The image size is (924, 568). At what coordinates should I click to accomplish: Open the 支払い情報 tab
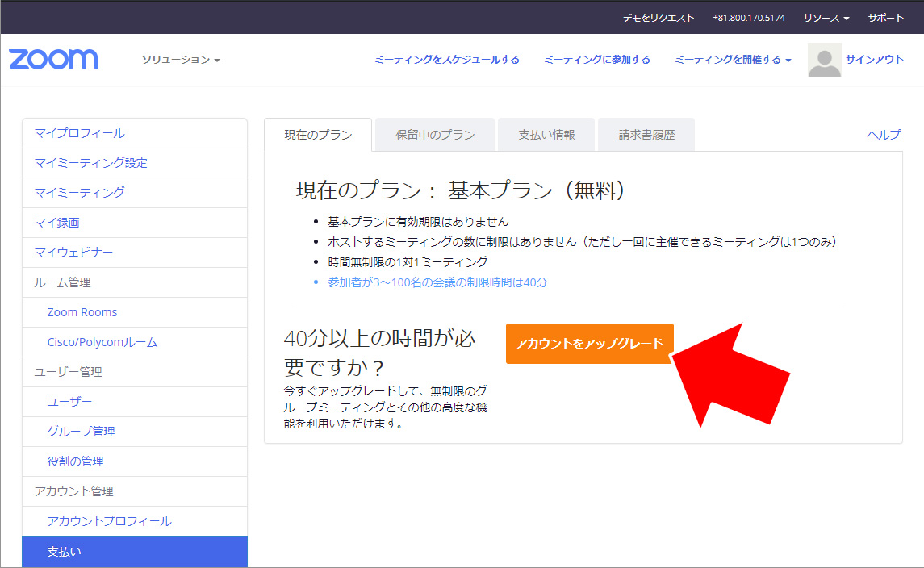click(546, 135)
